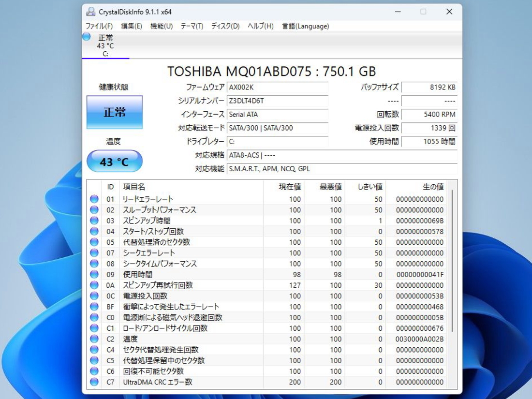
Task: Click the disk title TOSHIBA MQ01ABD075 : 750.1 GB
Action: (272, 72)
